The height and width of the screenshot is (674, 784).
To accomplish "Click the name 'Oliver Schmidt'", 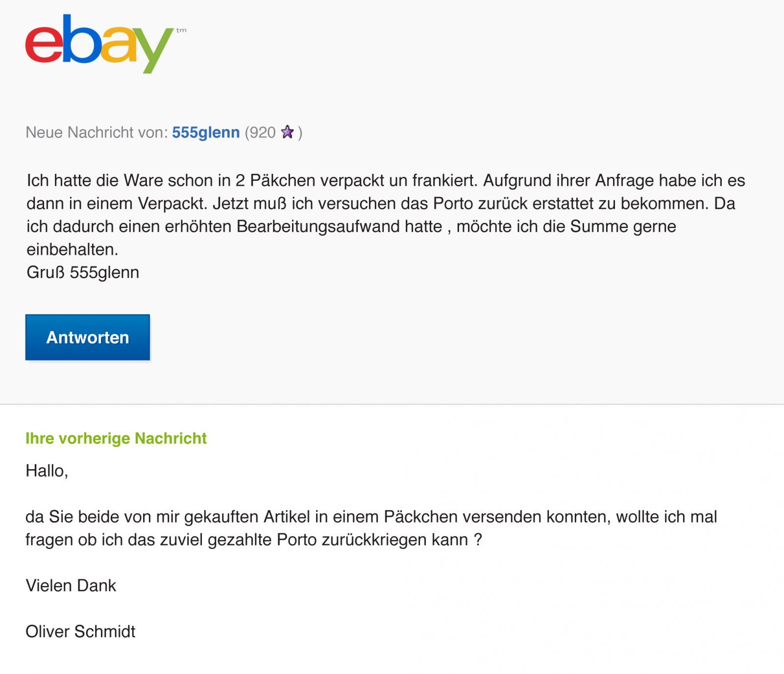I will tap(80, 632).
